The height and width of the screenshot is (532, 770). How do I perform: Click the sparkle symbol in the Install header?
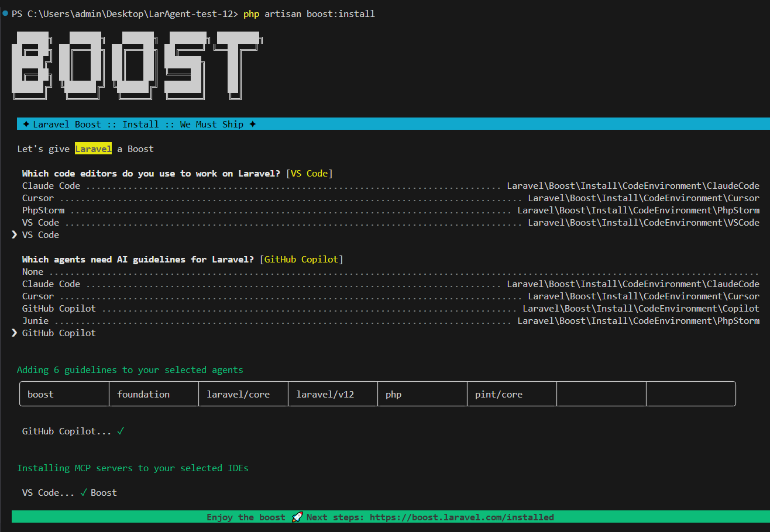pyautogui.click(x=24, y=123)
